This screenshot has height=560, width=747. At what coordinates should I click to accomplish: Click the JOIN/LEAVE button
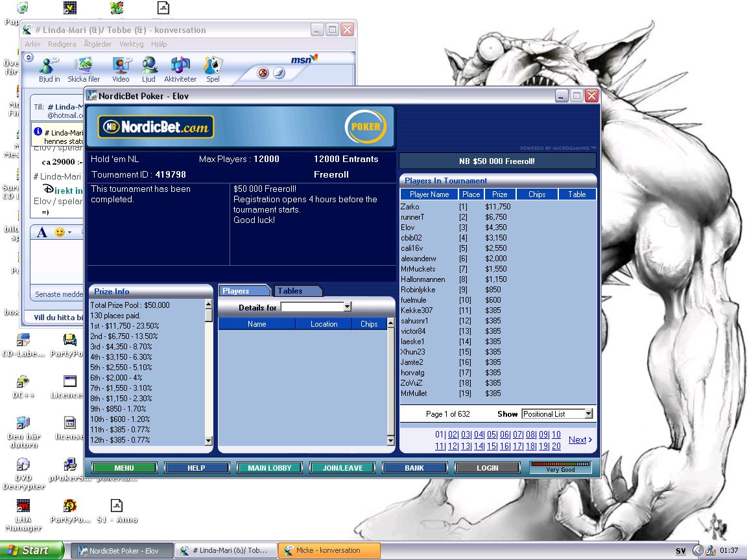click(x=342, y=467)
